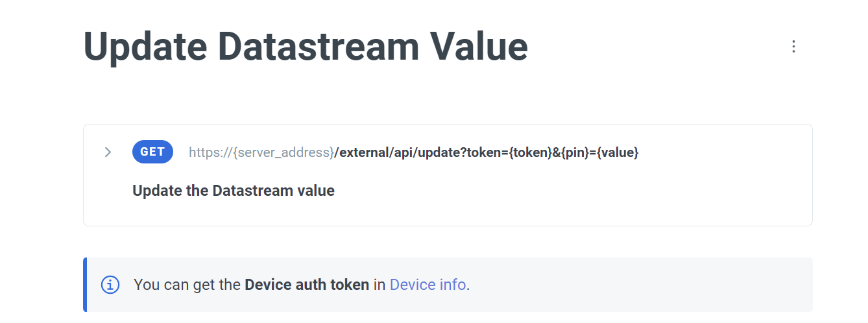
Task: Click the circled info icon in the hint
Action: 110,285
